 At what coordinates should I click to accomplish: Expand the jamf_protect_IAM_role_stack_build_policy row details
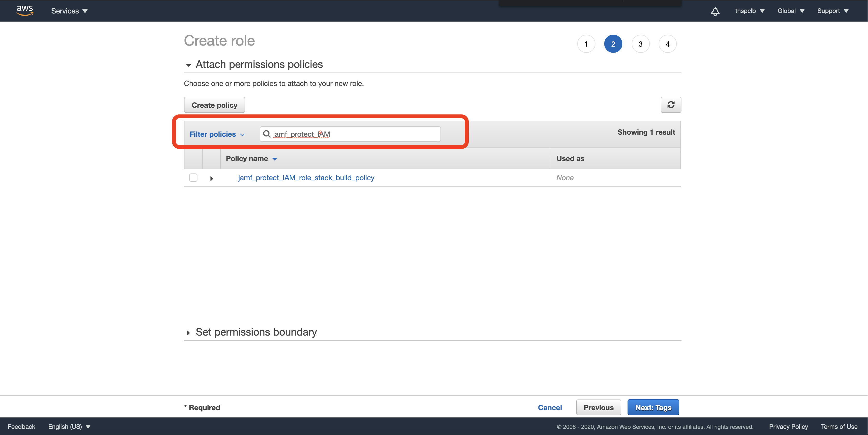(x=212, y=178)
